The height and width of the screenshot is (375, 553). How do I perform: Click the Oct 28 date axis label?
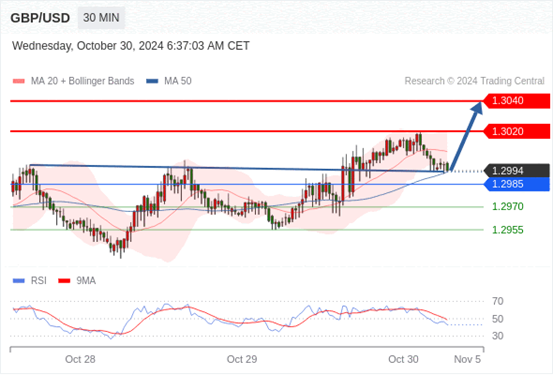tap(80, 359)
